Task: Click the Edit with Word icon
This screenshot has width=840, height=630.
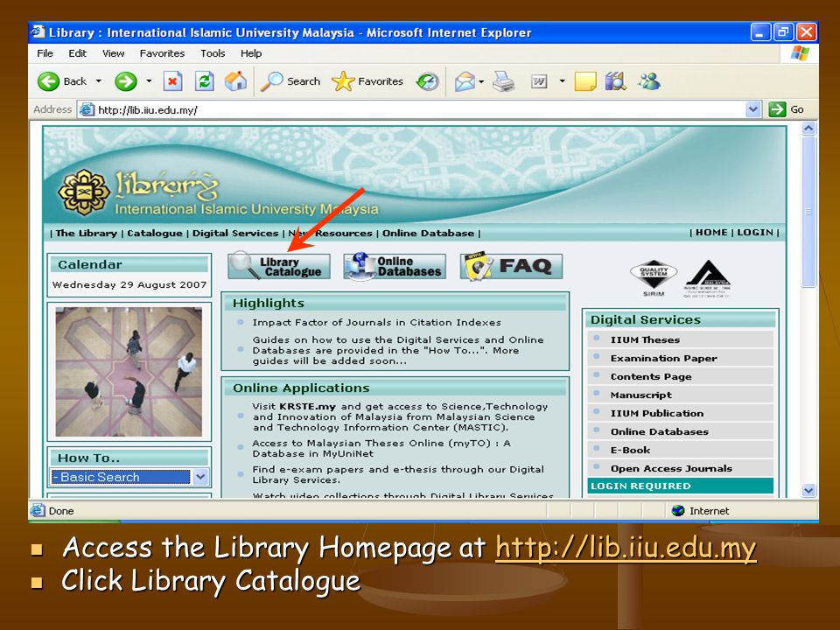Action: (x=539, y=81)
